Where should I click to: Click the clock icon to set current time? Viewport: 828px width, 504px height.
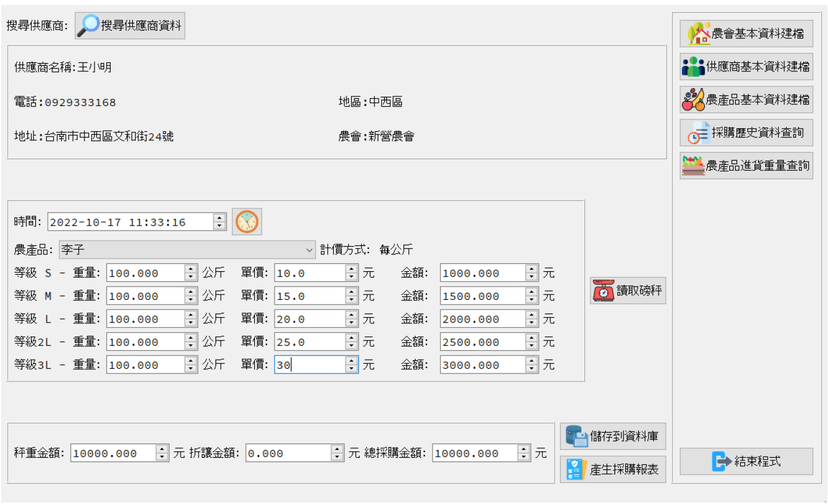[247, 221]
